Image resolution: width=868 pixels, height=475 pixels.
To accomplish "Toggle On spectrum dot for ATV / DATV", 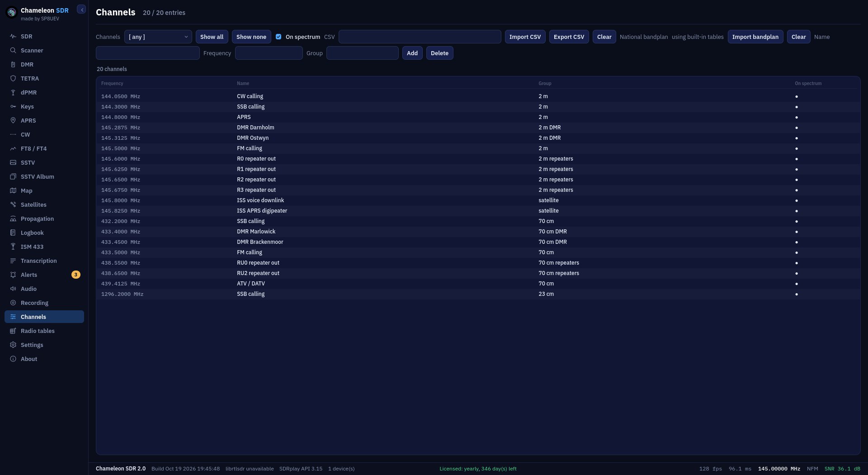I will pos(796,284).
